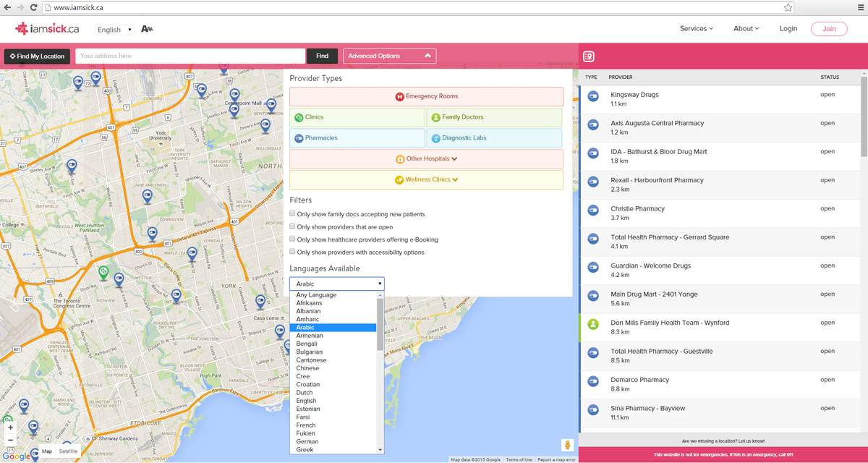Viewport: 868px width, 463px height.
Task: Open the Kingsway Drugs provider entry
Action: coord(720,100)
